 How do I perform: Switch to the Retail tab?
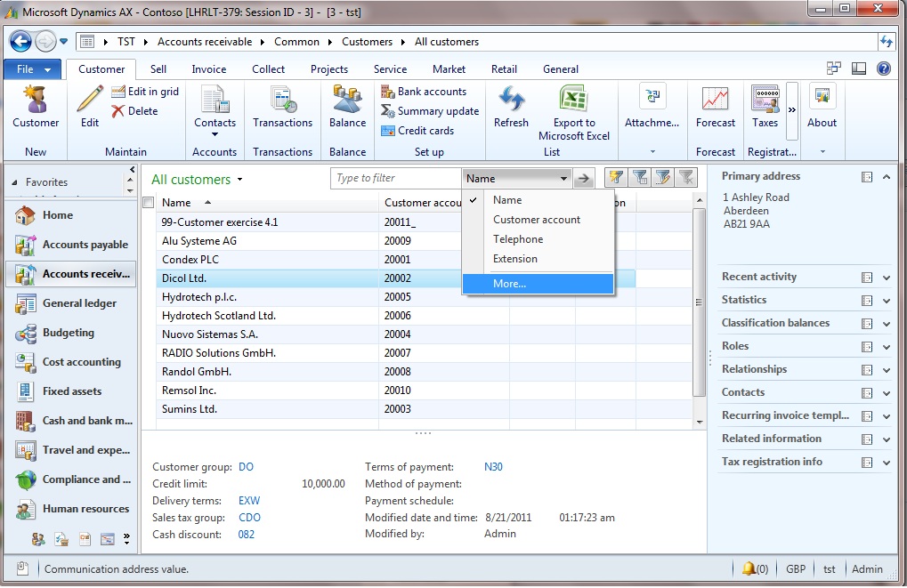tap(504, 69)
